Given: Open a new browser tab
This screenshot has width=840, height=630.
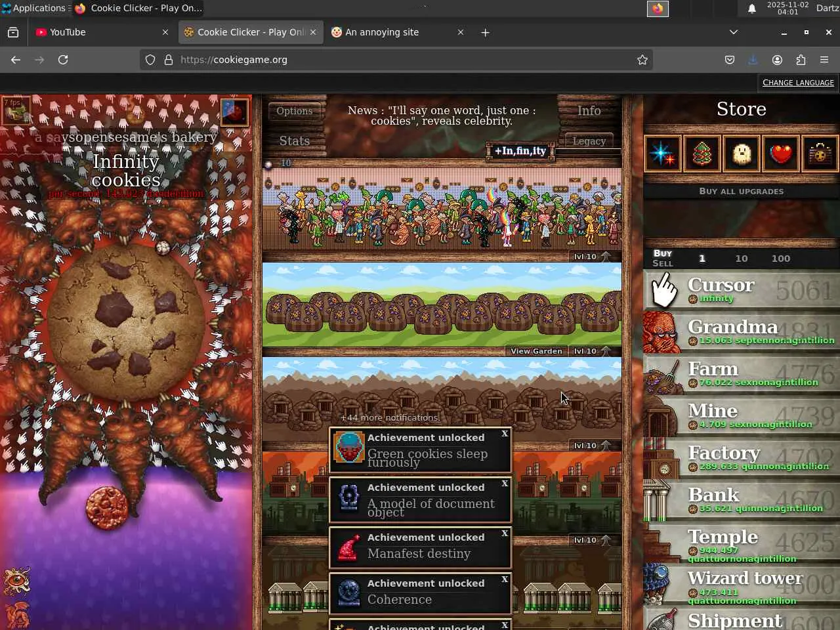Looking at the screenshot, I should click(485, 32).
